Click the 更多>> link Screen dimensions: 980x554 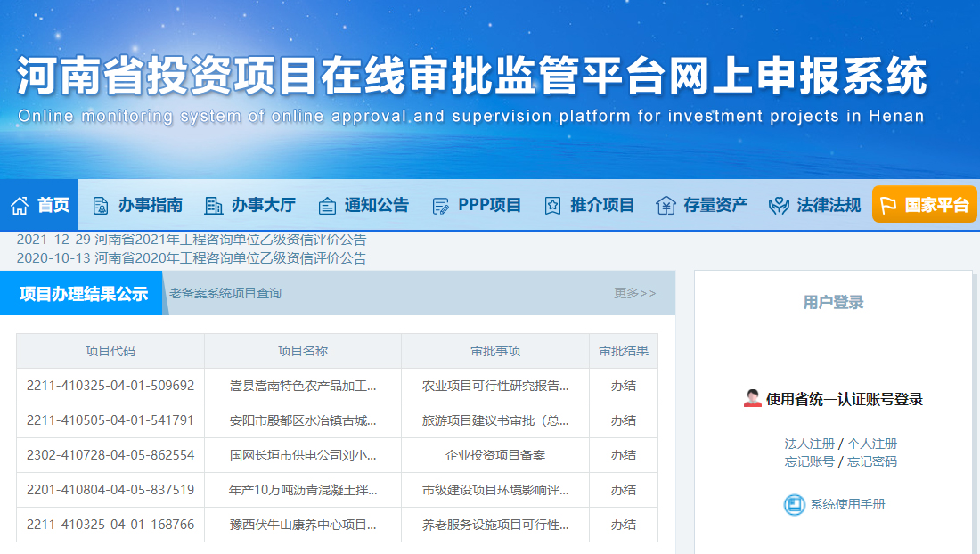click(634, 294)
